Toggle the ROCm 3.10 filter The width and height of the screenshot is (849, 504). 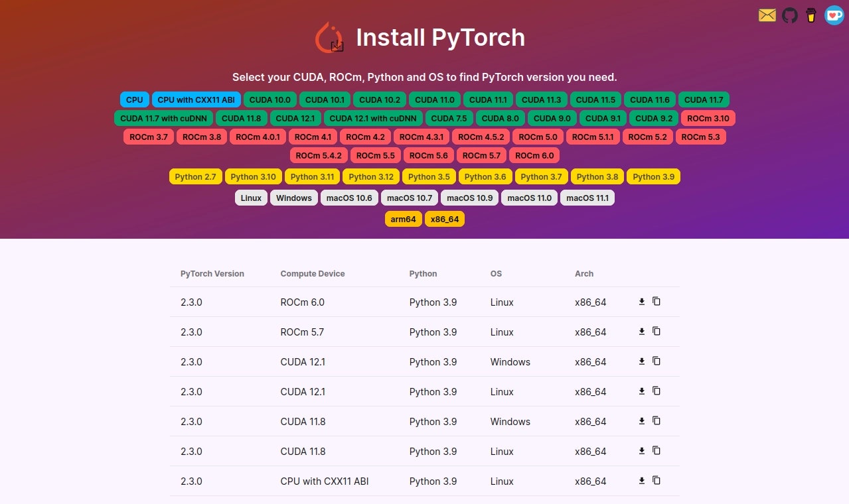pos(708,119)
